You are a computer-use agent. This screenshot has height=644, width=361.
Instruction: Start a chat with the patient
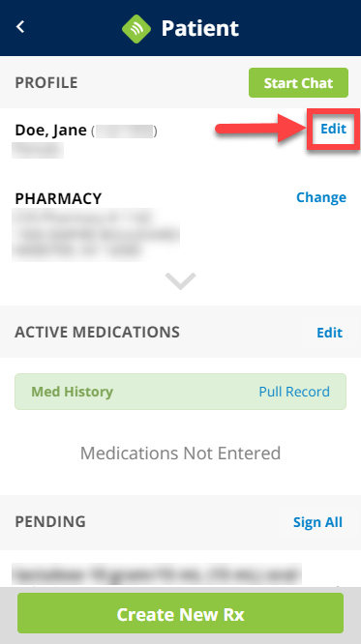298,82
